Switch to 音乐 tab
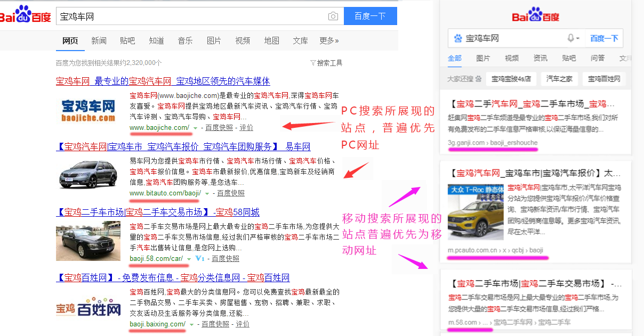 (185, 40)
